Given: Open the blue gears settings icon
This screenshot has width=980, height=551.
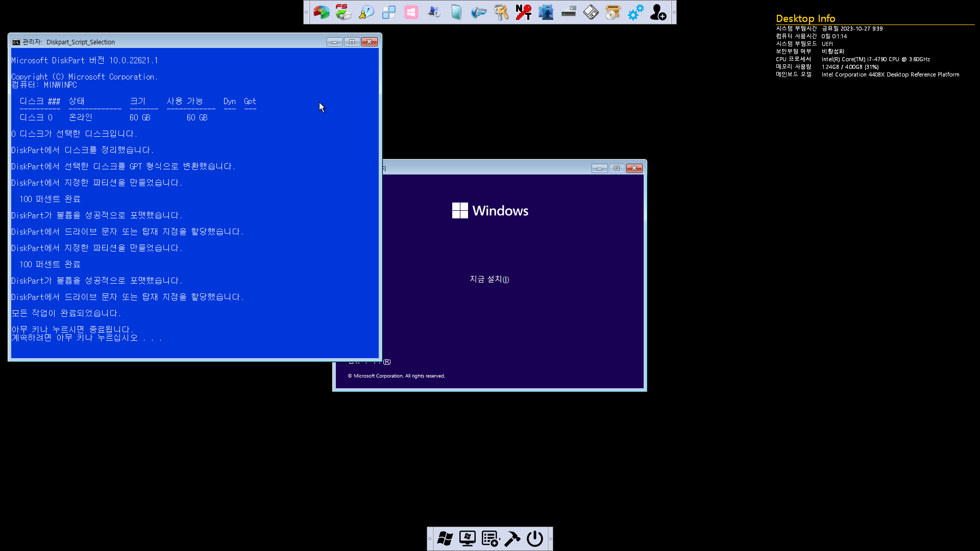Looking at the screenshot, I should (635, 12).
